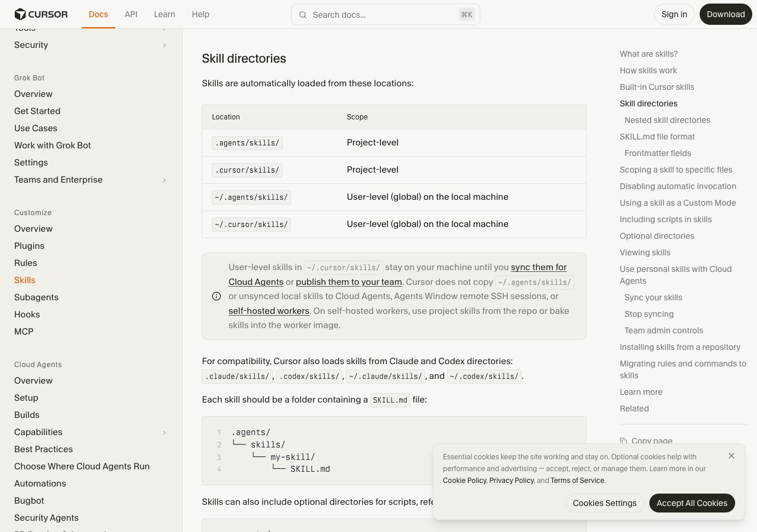The width and height of the screenshot is (757, 532).
Task: Open Cloud Agents Overview in the sidebar
Action: pos(33,381)
